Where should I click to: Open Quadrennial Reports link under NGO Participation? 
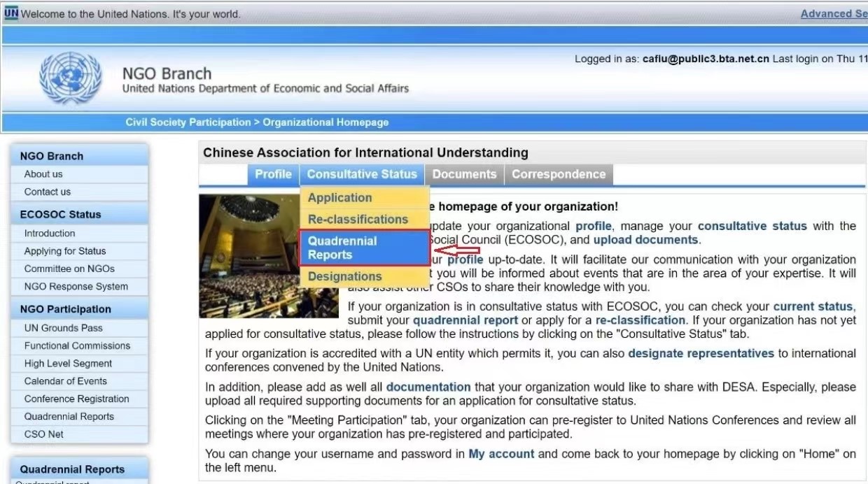point(69,416)
